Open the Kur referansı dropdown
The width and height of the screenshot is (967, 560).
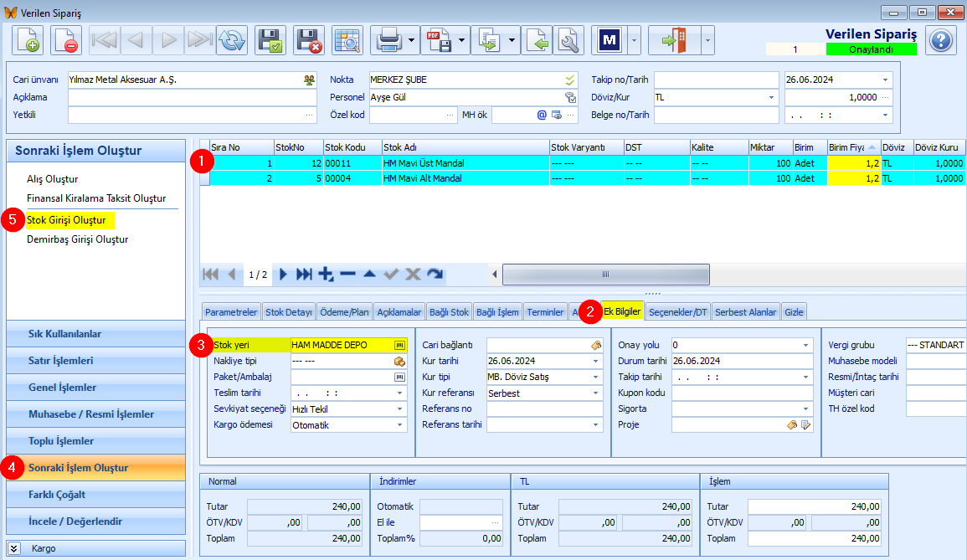click(596, 393)
